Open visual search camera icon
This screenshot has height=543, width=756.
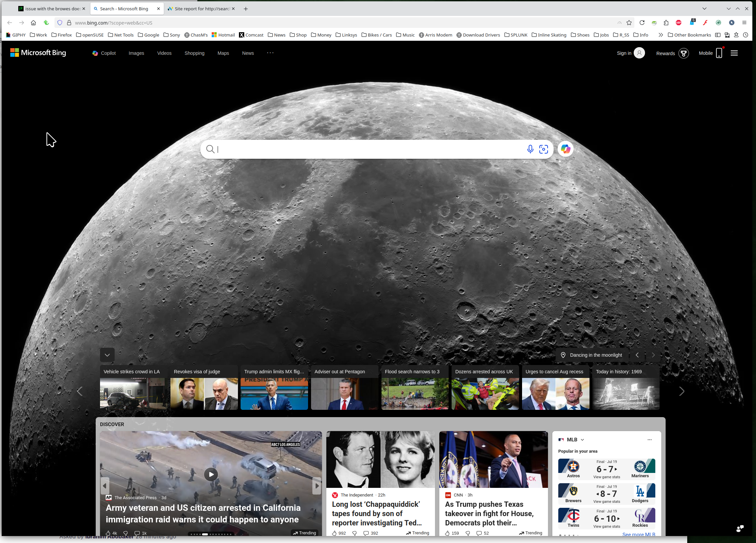pyautogui.click(x=543, y=149)
